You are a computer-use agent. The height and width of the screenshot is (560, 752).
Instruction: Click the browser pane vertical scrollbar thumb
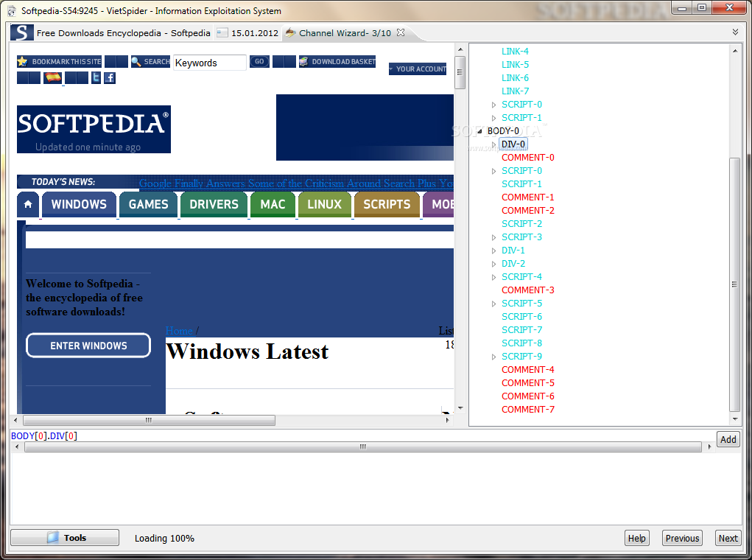[x=460, y=72]
